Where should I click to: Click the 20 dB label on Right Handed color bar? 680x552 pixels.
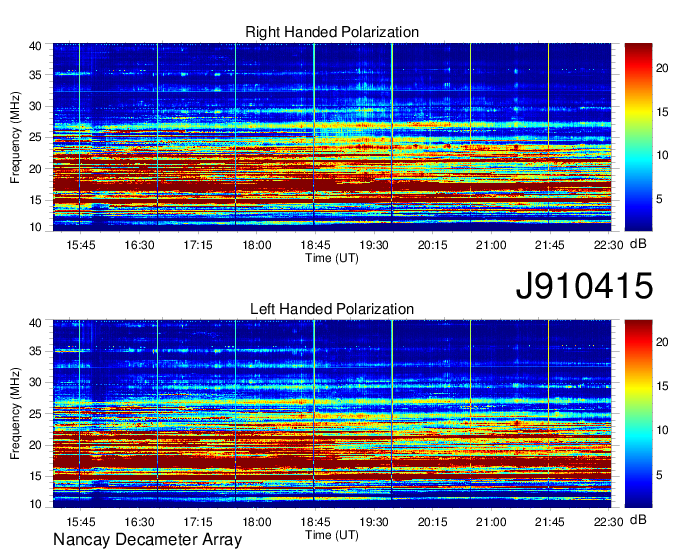click(662, 68)
